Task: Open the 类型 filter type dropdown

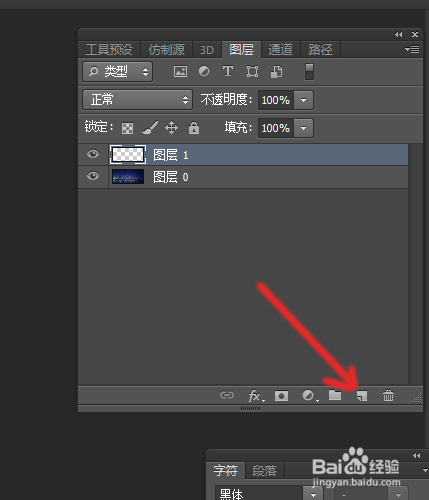Action: point(118,71)
